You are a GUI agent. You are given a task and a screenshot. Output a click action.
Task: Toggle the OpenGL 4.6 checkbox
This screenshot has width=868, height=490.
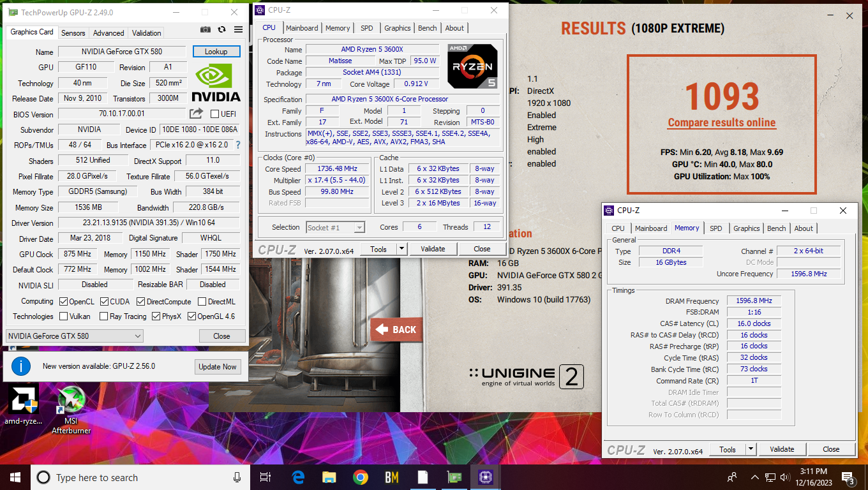click(191, 316)
